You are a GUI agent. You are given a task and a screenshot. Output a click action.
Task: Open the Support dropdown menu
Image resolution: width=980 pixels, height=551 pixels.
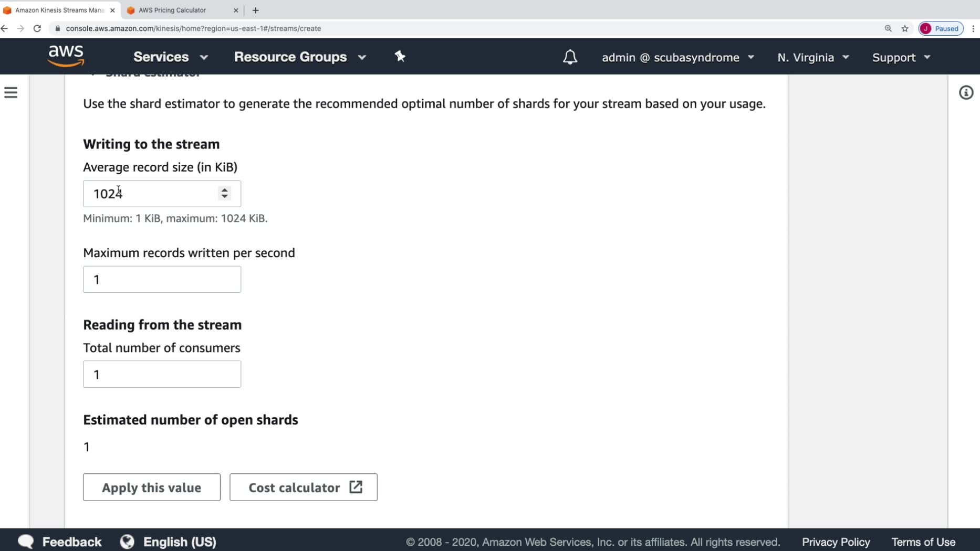coord(901,57)
